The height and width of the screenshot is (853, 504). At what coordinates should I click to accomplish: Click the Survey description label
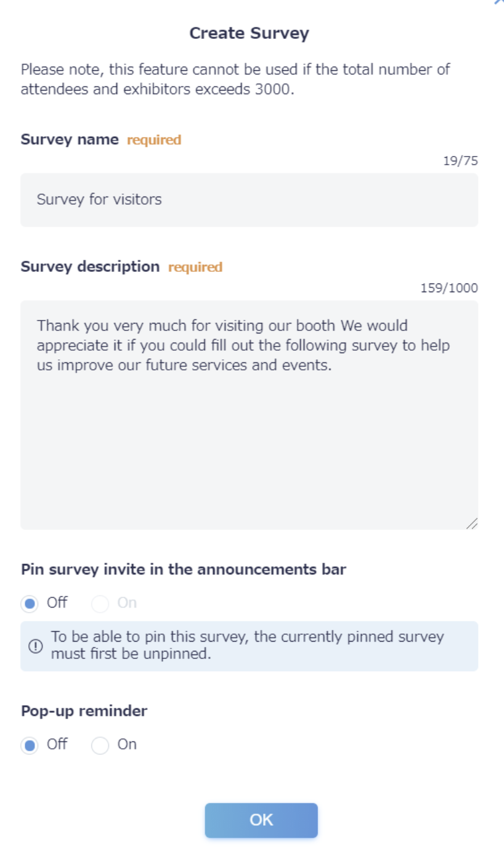point(90,266)
